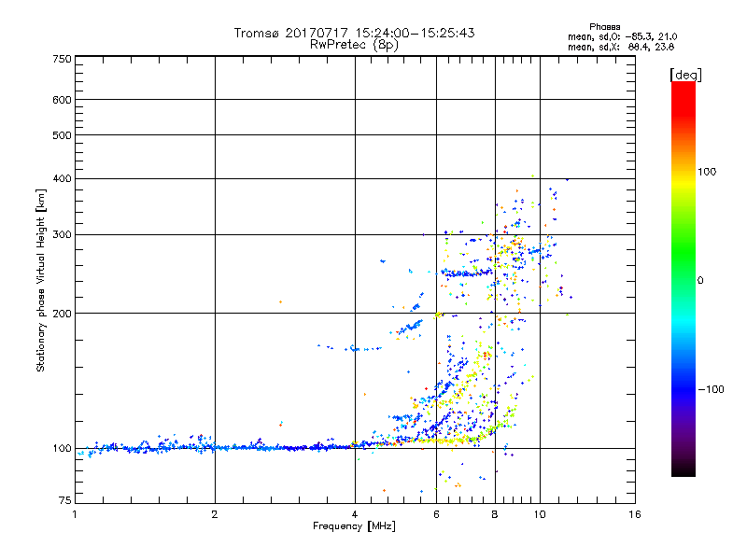Click the x-axis label '1'
This screenshot has height=560, width=747.
[75, 514]
